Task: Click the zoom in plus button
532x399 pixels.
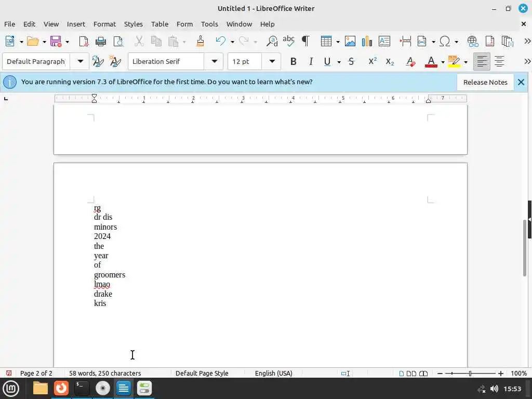Action: [x=501, y=374]
